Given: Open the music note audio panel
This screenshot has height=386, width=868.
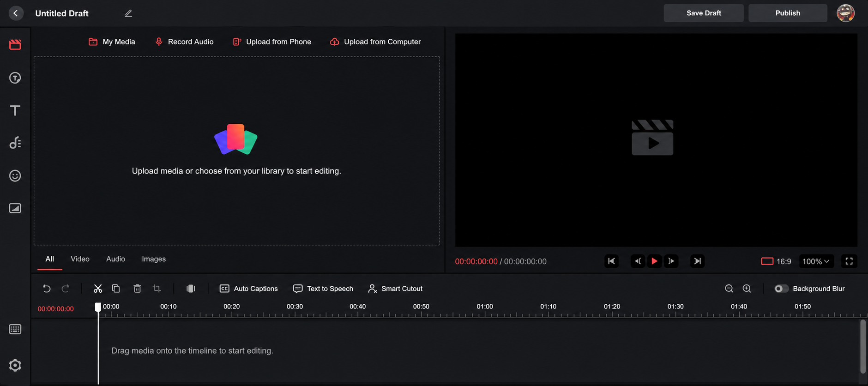Looking at the screenshot, I should click(x=15, y=143).
